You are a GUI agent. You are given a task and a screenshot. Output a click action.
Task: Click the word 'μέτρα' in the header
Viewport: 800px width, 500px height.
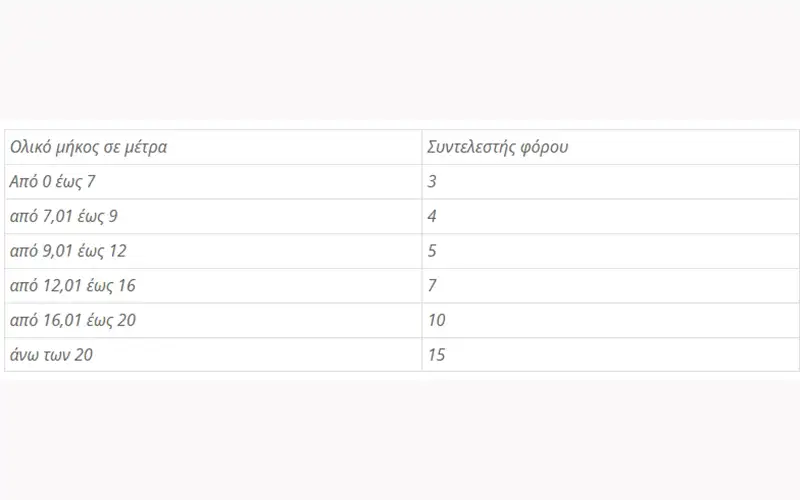click(x=143, y=148)
